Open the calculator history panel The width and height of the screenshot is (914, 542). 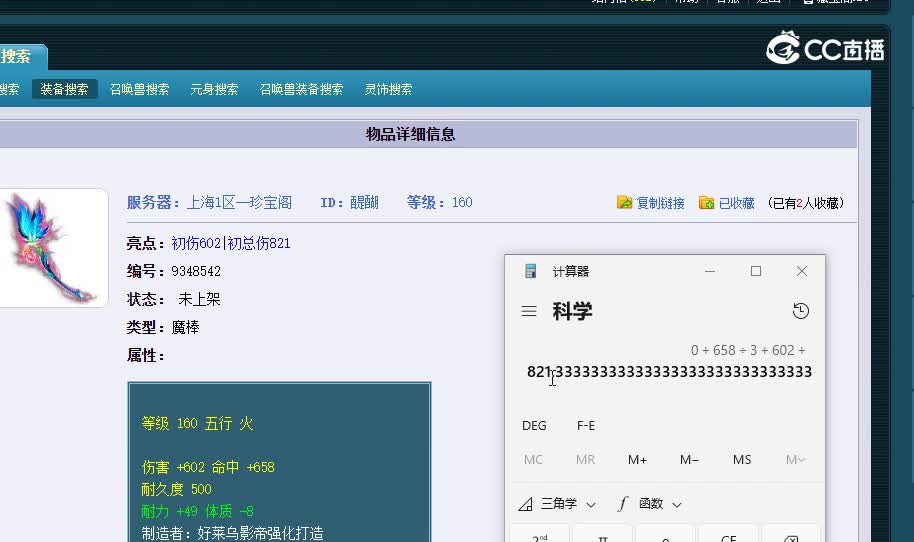(800, 312)
